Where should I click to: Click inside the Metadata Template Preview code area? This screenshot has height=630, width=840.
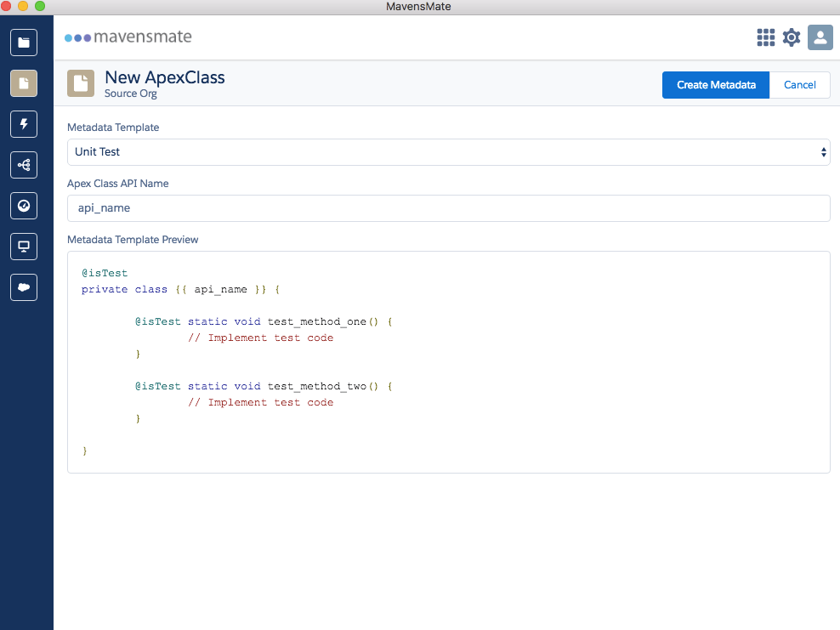tap(448, 362)
